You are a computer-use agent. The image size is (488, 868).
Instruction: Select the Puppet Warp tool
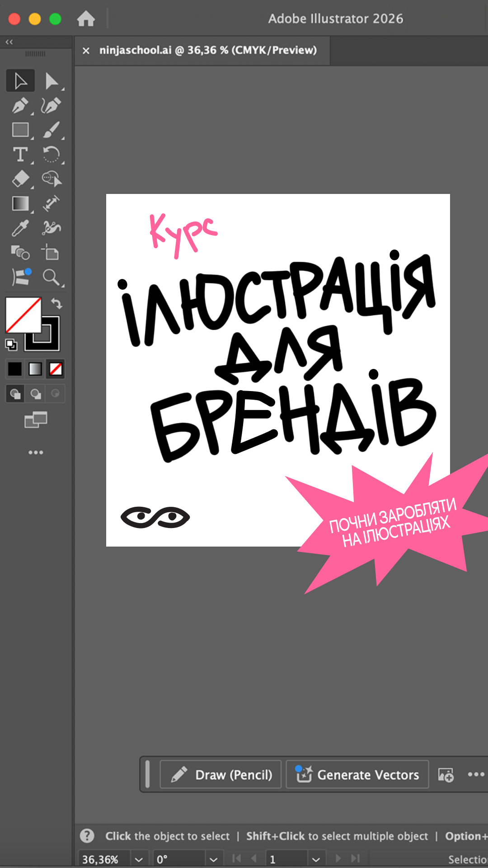(52, 228)
